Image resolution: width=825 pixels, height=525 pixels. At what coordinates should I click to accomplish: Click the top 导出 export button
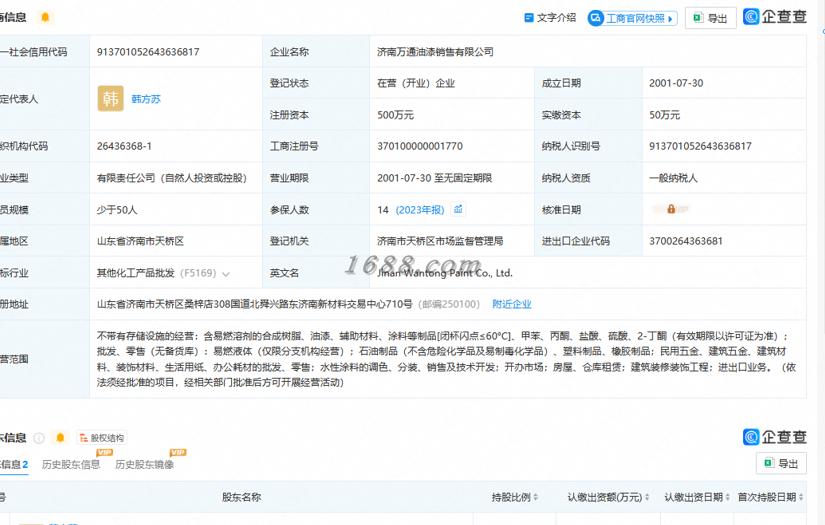(x=710, y=18)
